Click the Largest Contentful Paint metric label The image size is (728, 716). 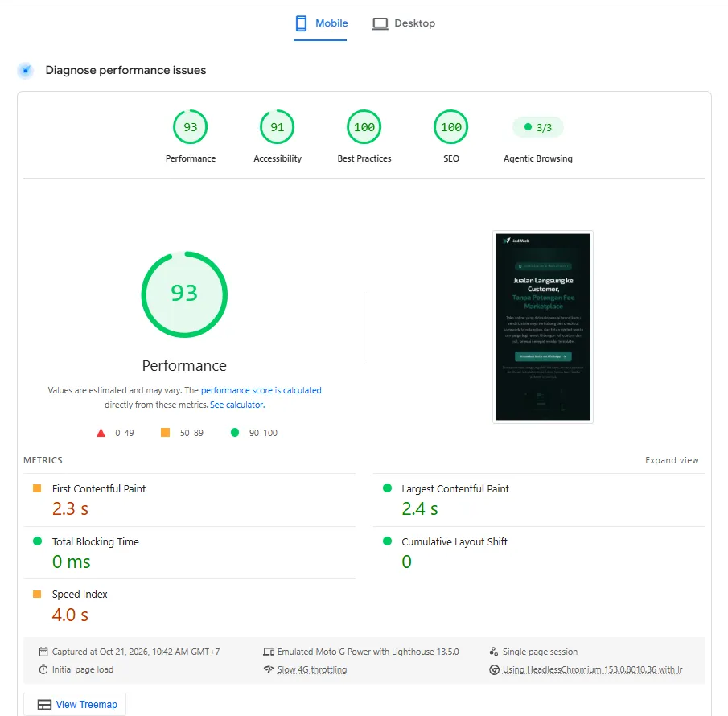point(455,489)
